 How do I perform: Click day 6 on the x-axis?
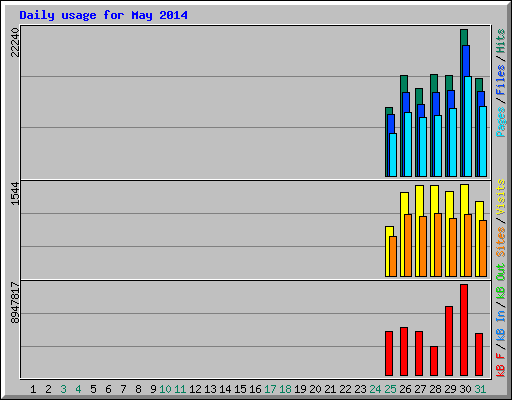point(108,389)
